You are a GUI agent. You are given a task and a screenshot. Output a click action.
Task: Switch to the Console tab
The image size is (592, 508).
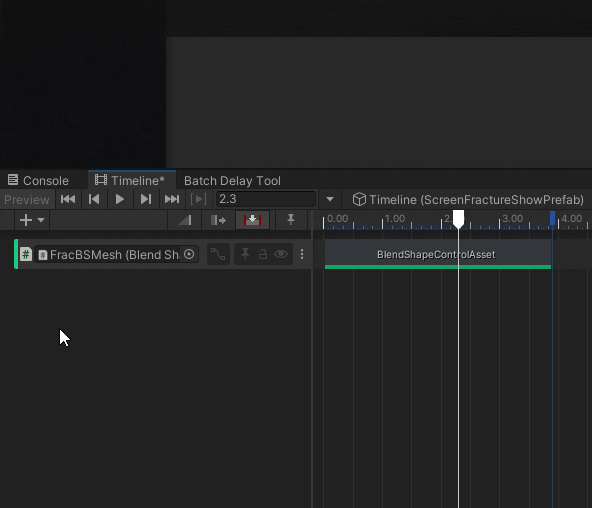(39, 180)
